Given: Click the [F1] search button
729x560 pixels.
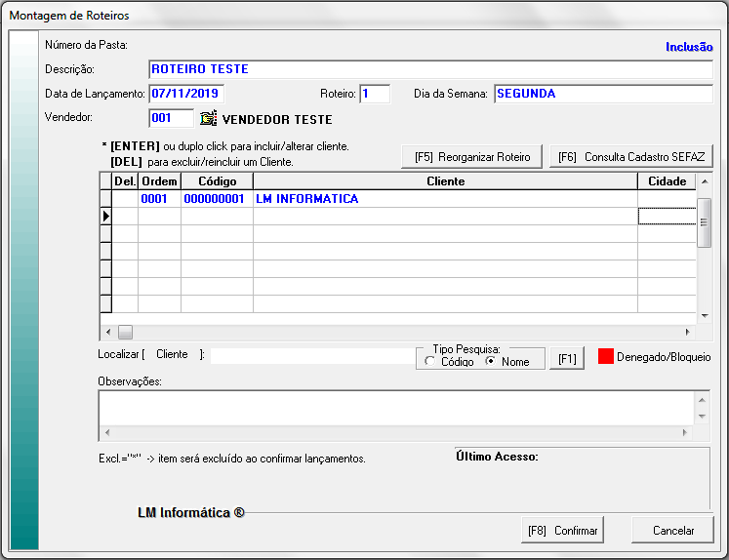Looking at the screenshot, I should [566, 359].
